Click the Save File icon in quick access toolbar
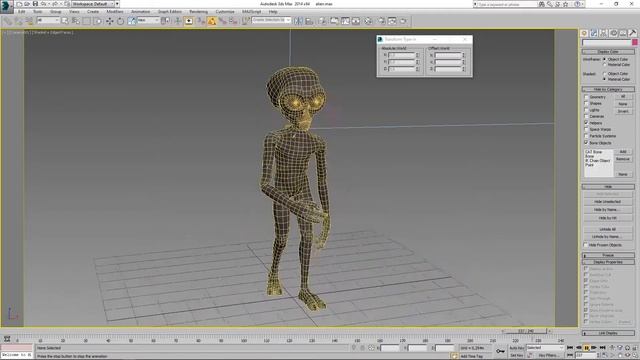 click(35, 4)
